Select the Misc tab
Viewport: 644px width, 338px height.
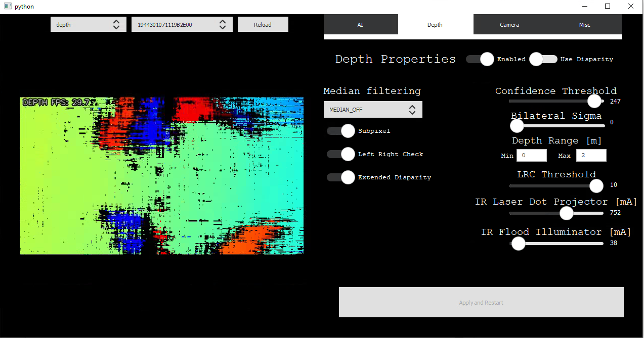[x=584, y=24]
